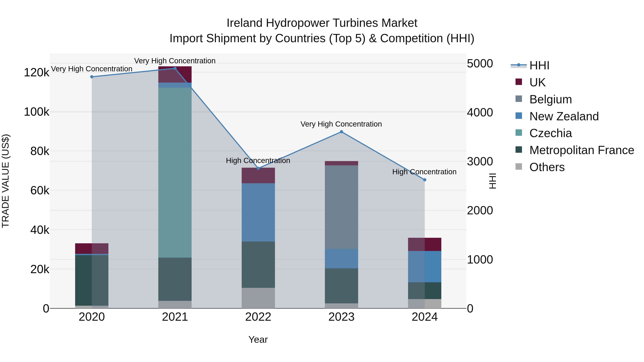
Task: Click the 2020 x-axis label
Action: click(92, 317)
